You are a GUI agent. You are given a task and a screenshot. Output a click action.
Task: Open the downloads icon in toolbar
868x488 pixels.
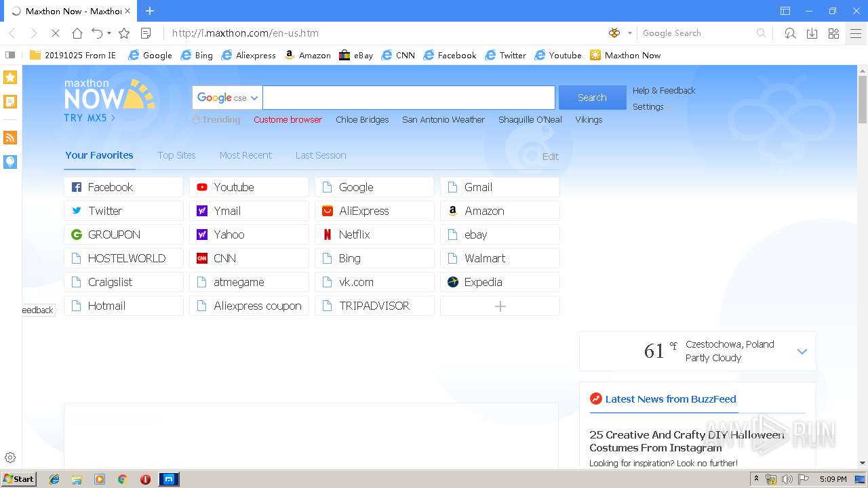[812, 33]
